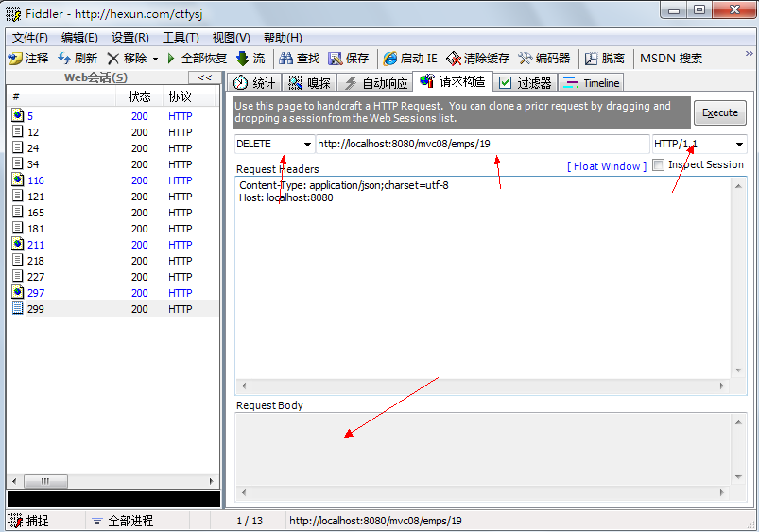759x532 pixels.
Task: Click the 状态 column header
Action: [139, 96]
